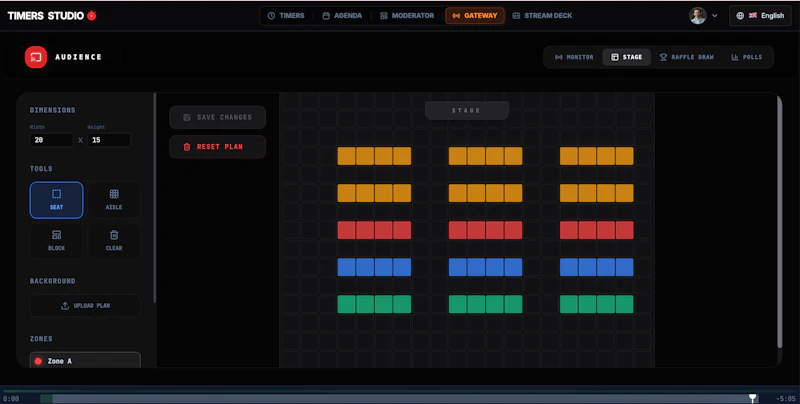Open the Raffle Draw tab
Image resolution: width=800 pixels, height=404 pixels.
(x=686, y=57)
